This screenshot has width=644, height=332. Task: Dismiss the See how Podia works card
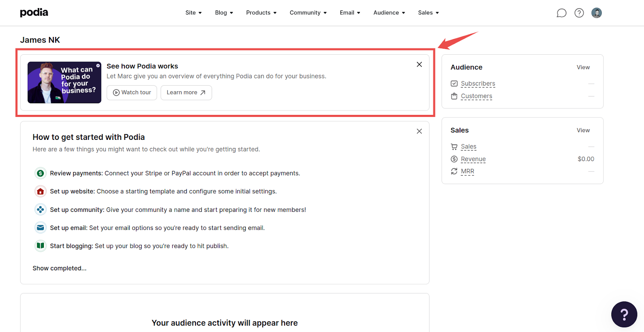[419, 64]
